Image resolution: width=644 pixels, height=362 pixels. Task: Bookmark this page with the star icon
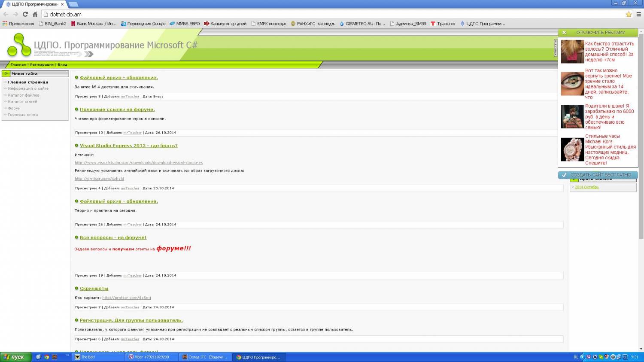coord(629,14)
